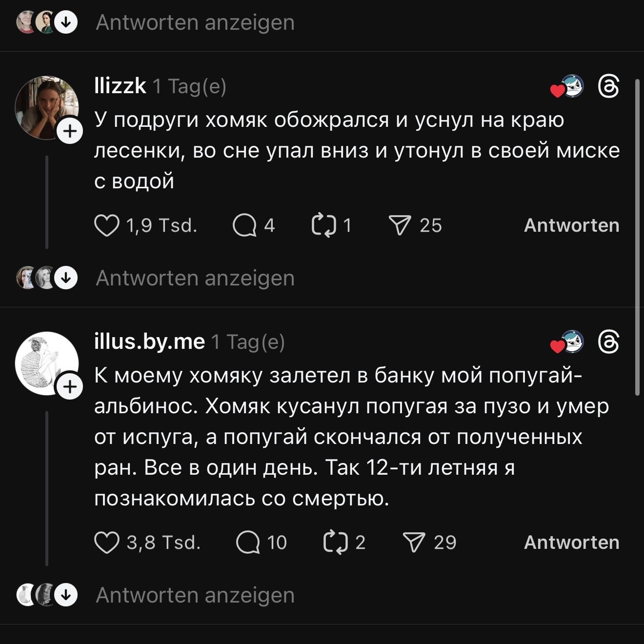Open comments on illus.by.me's post
This screenshot has height=644, width=644.
(247, 543)
